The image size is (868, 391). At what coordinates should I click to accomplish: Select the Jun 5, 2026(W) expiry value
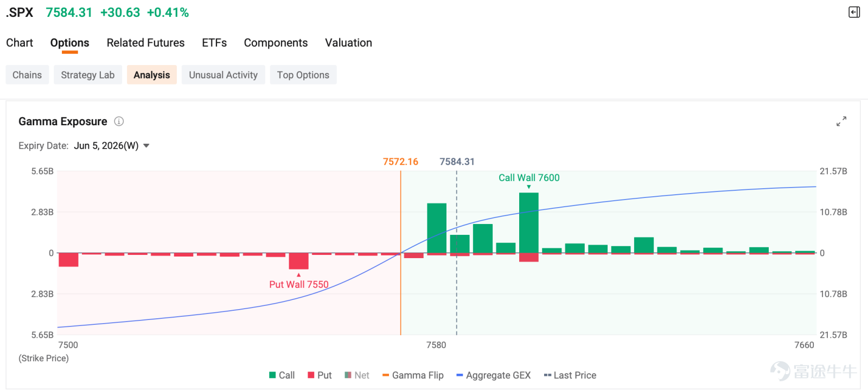[106, 146]
